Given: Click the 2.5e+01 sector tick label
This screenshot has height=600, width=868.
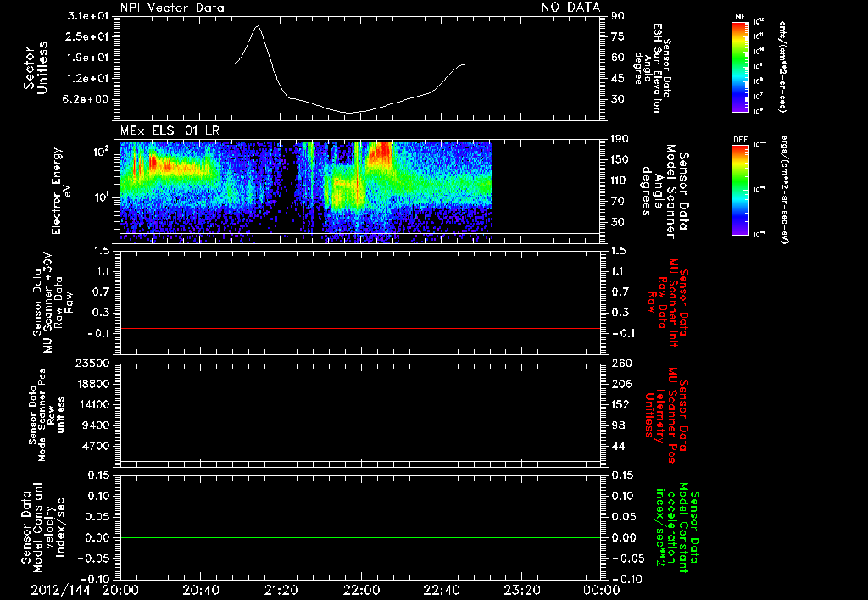Looking at the screenshot, I should 88,36.
